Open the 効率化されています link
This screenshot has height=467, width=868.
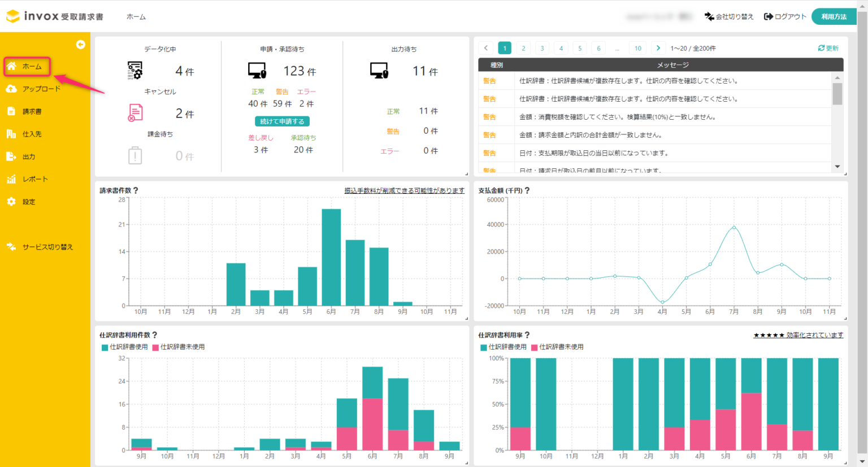tap(815, 334)
